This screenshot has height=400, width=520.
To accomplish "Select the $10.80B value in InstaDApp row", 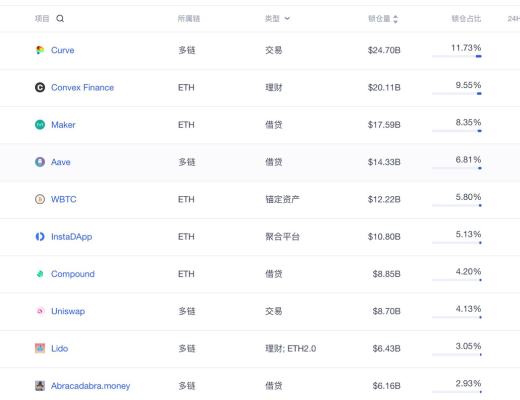I will click(x=384, y=237).
